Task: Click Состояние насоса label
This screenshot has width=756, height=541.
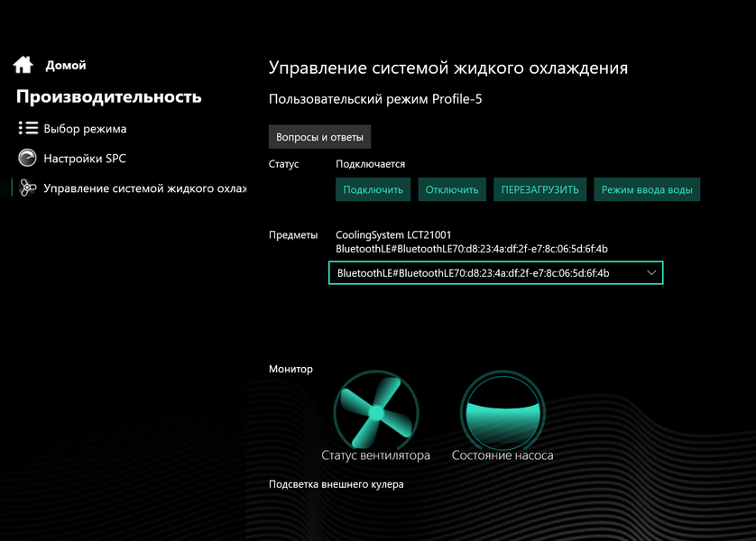Action: click(x=502, y=455)
